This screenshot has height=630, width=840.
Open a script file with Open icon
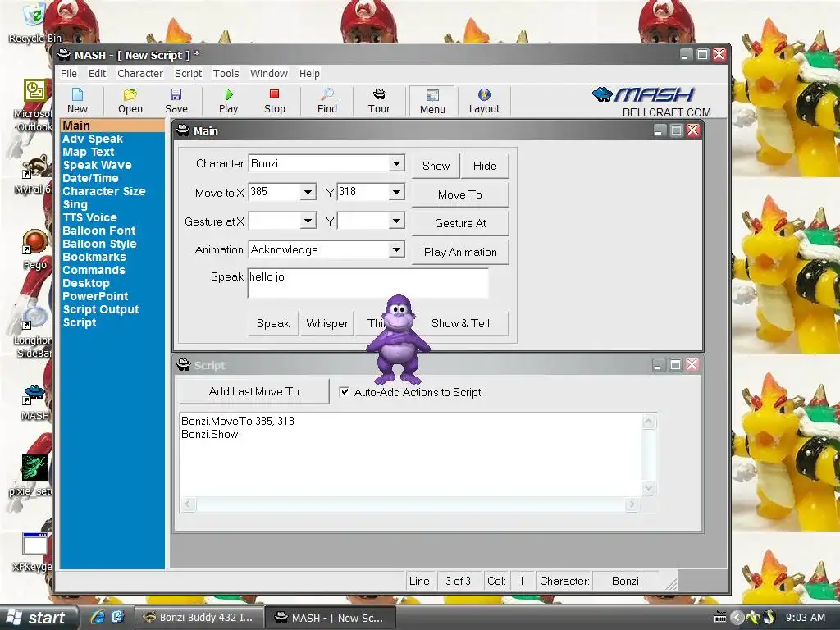coord(130,101)
